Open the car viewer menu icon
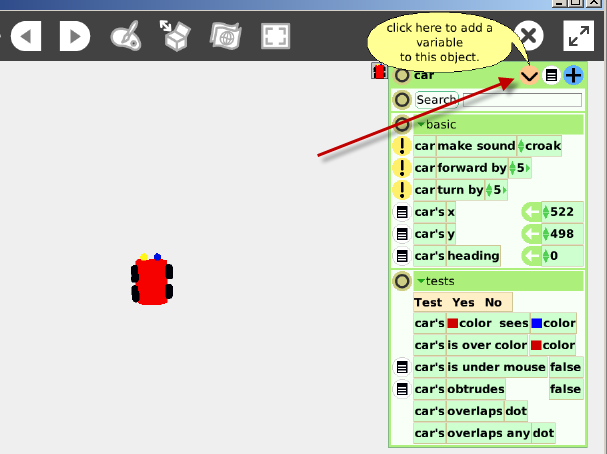The image size is (607, 454). click(x=551, y=75)
